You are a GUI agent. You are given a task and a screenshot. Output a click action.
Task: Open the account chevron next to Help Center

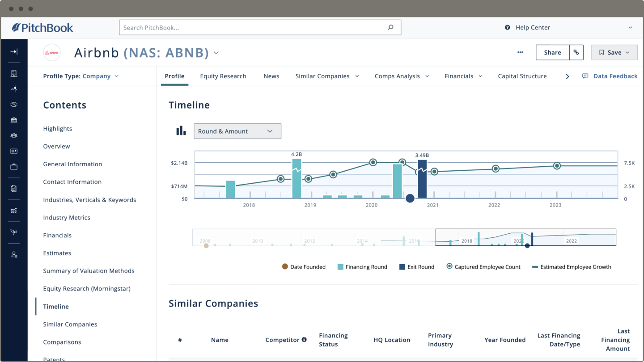[630, 27]
